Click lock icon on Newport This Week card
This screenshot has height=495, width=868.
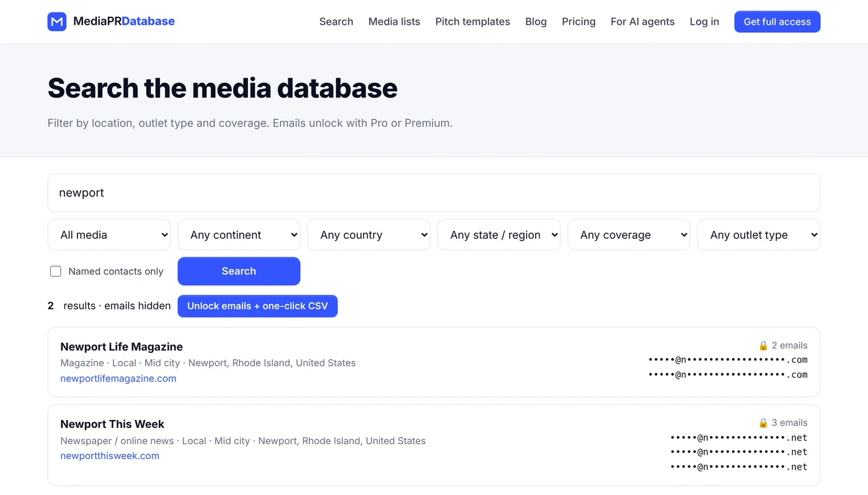pos(763,423)
